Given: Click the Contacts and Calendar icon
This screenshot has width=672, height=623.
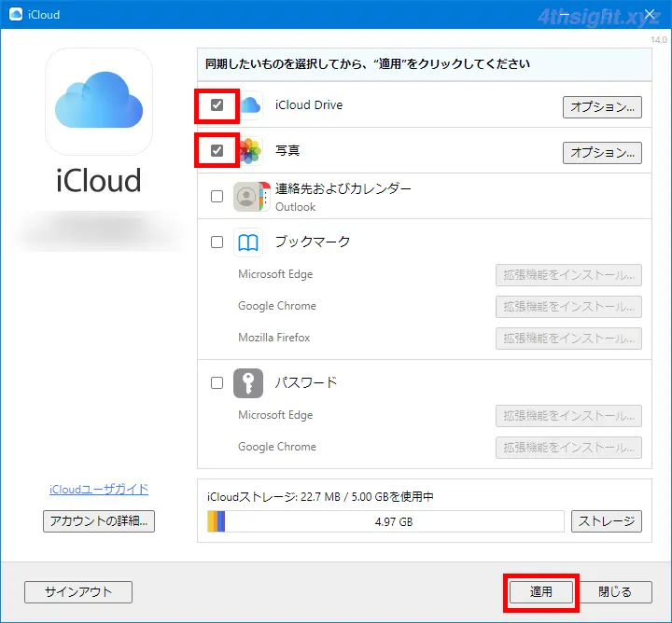Looking at the screenshot, I should point(252,197).
